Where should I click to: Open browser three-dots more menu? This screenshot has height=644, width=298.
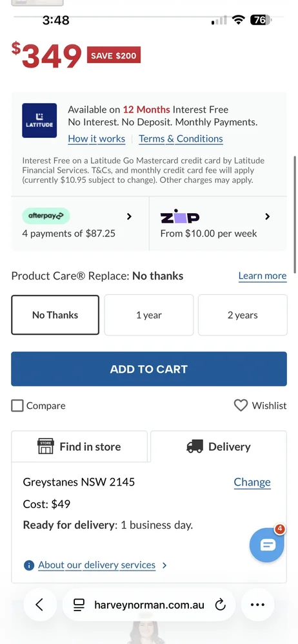(257, 605)
